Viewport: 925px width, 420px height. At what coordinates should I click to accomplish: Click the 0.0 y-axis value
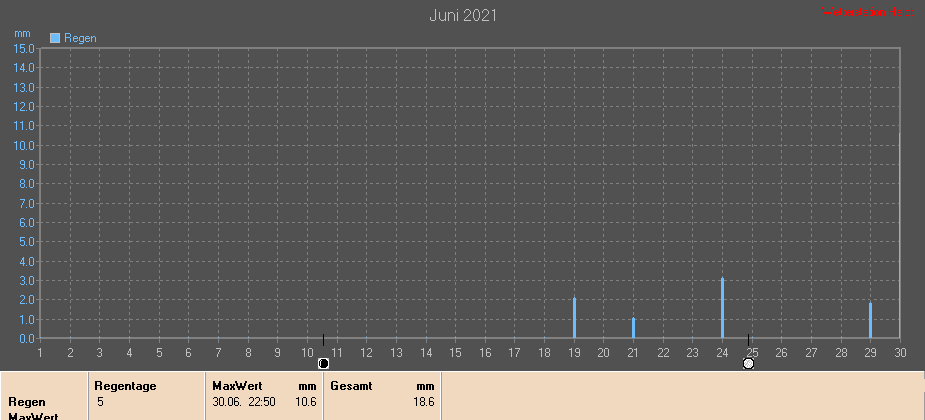click(27, 339)
